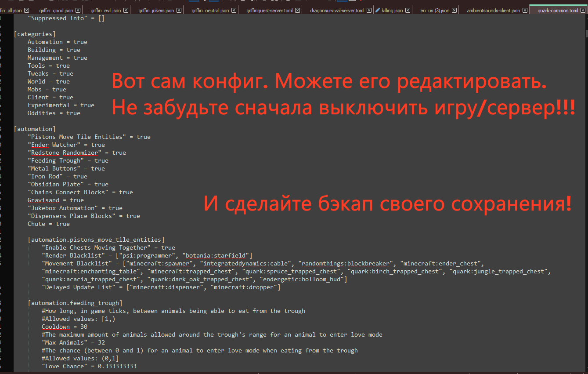Viewport: 588px width, 374px height.
Task: Click the Experimental = true line
Action: point(61,105)
